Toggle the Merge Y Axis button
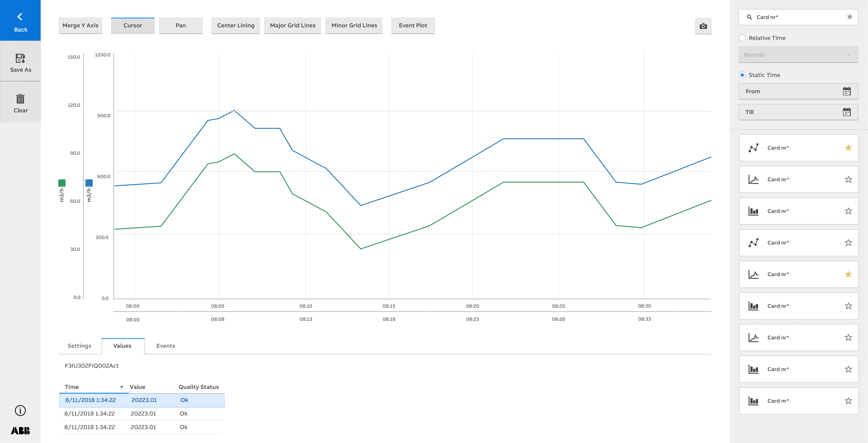 click(x=80, y=26)
